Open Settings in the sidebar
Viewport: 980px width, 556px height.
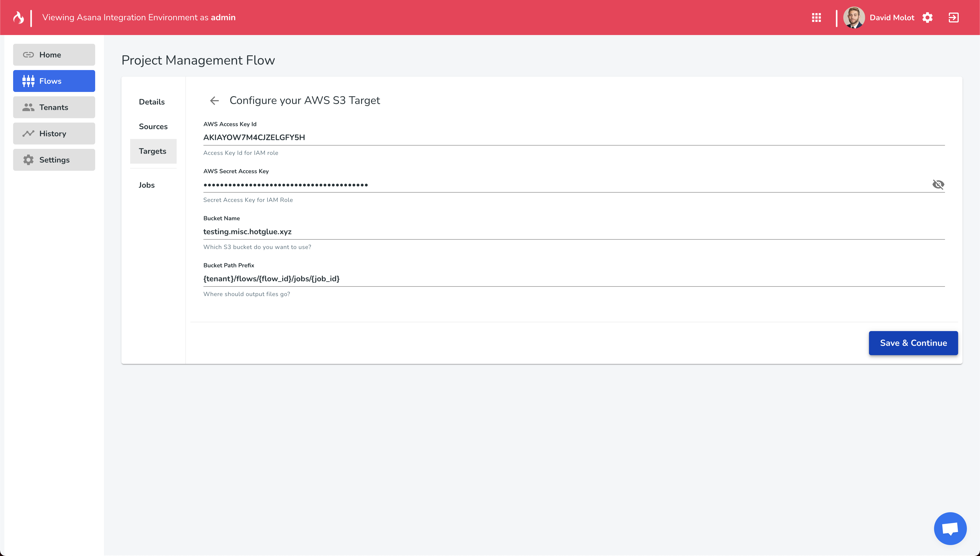54,160
